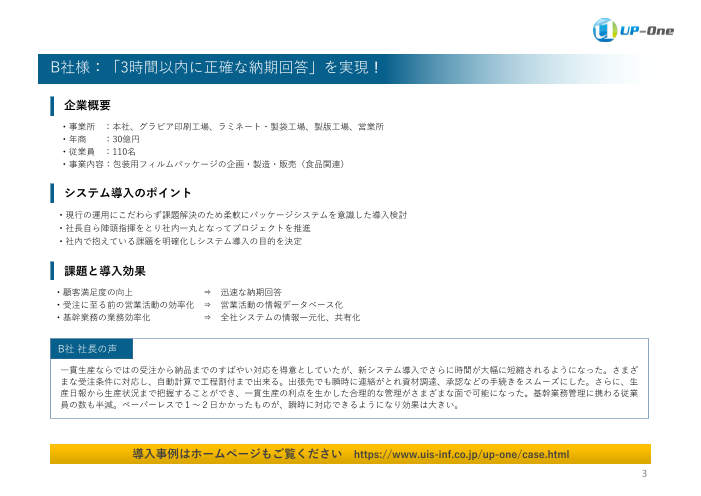Click the bullet starting 社長自ら陣頭指揮

click(x=185, y=228)
